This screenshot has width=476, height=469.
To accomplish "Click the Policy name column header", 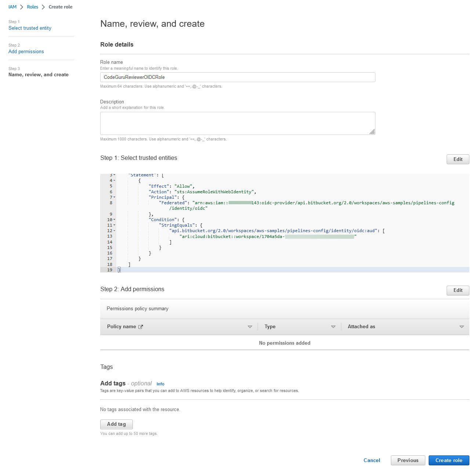I will coord(121,327).
